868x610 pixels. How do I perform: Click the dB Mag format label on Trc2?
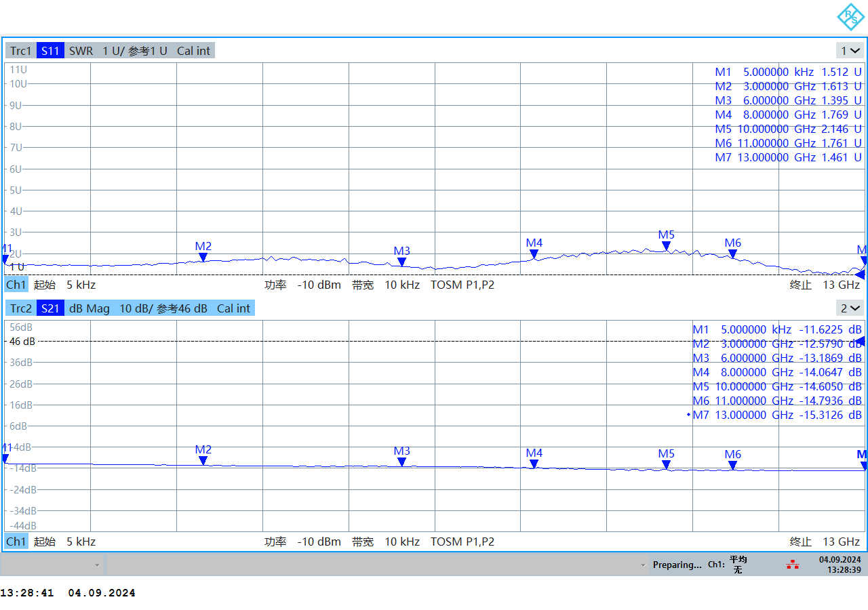tap(89, 308)
